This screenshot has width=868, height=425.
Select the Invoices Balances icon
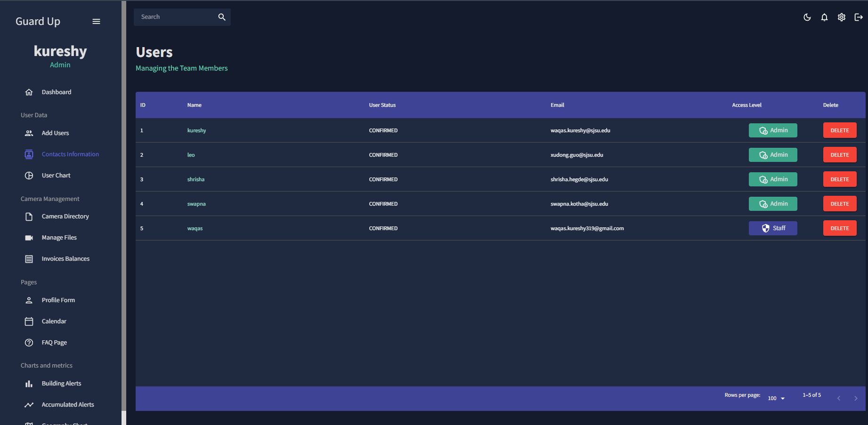[x=29, y=258]
